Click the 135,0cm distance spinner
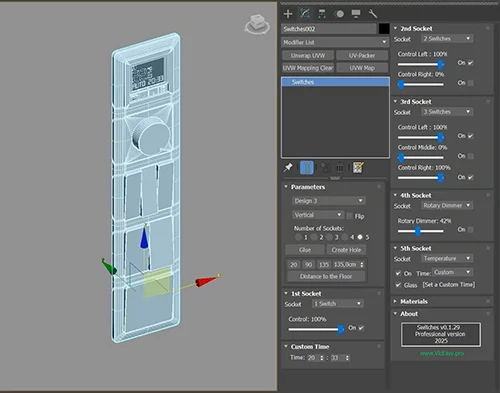Viewport: 500px width, 393px height. point(348,265)
